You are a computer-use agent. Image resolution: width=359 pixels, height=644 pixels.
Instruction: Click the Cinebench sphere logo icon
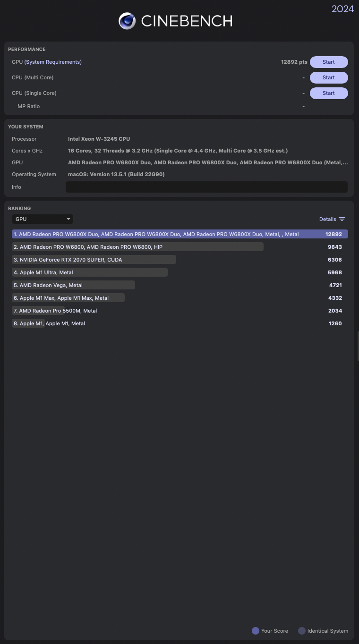click(127, 21)
